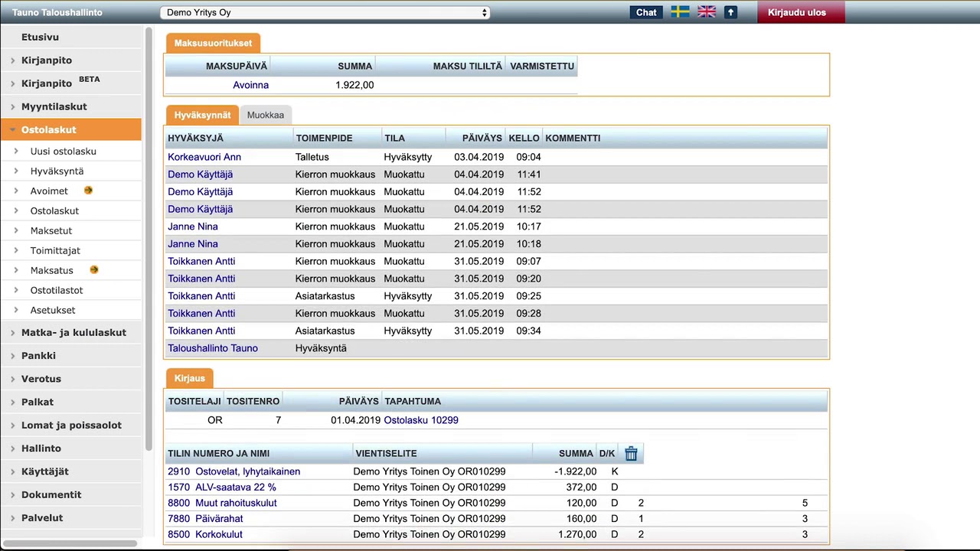
Task: Switch language to English flag
Action: [x=707, y=12]
